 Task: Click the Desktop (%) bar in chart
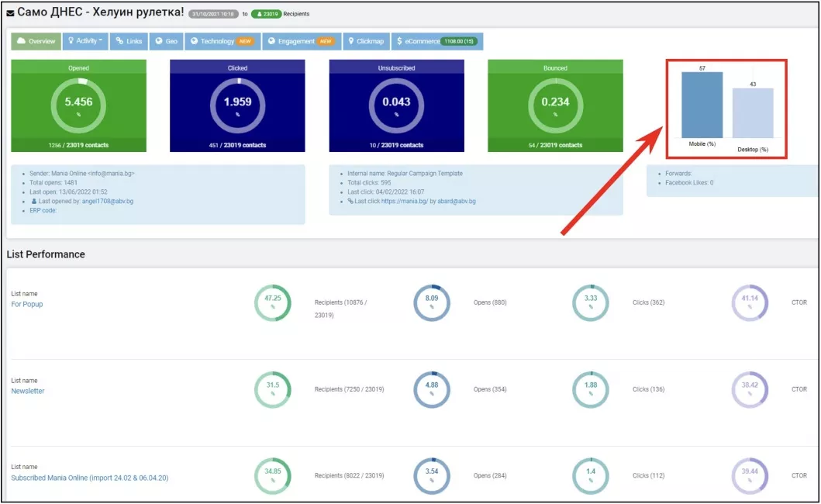pos(753,112)
